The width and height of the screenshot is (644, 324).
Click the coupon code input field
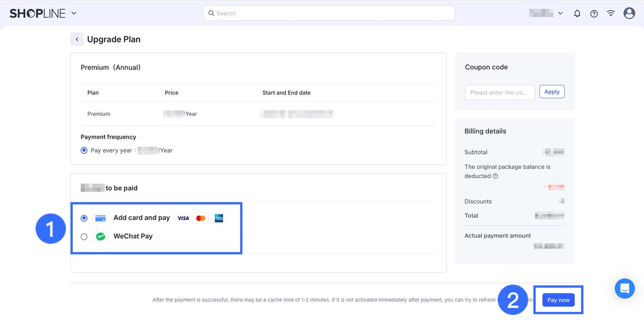click(500, 92)
